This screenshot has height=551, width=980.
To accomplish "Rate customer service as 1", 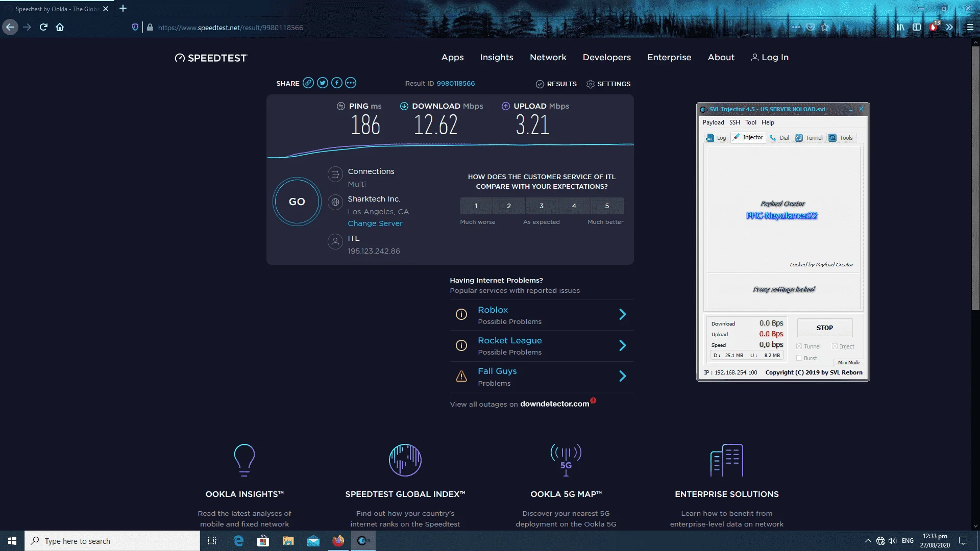I will pos(476,206).
